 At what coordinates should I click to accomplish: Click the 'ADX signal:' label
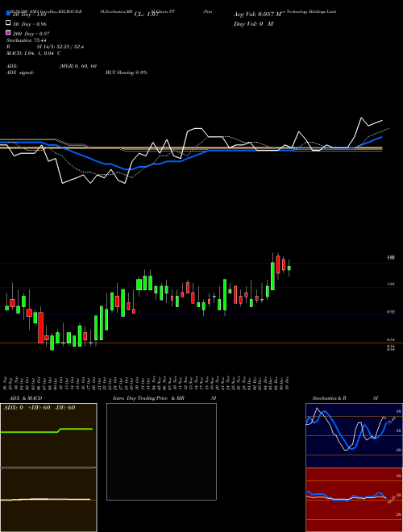(x=20, y=73)
